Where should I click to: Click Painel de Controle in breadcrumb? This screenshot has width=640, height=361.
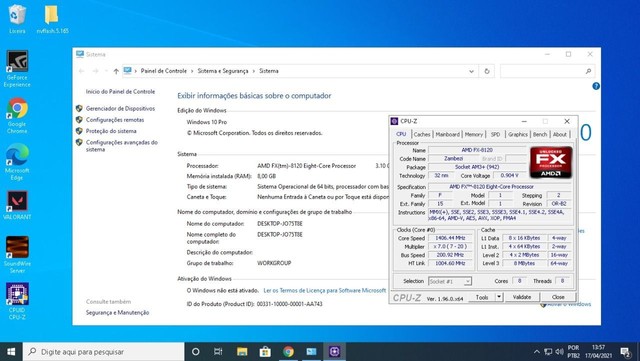163,71
